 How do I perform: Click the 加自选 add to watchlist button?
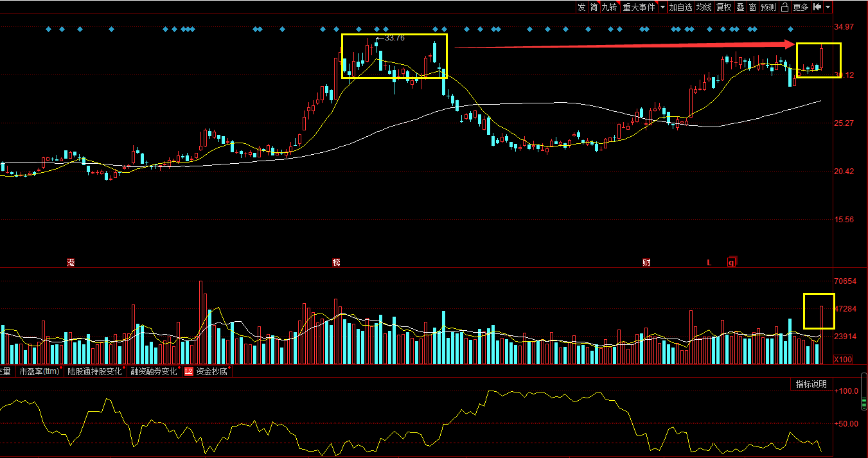pos(680,7)
